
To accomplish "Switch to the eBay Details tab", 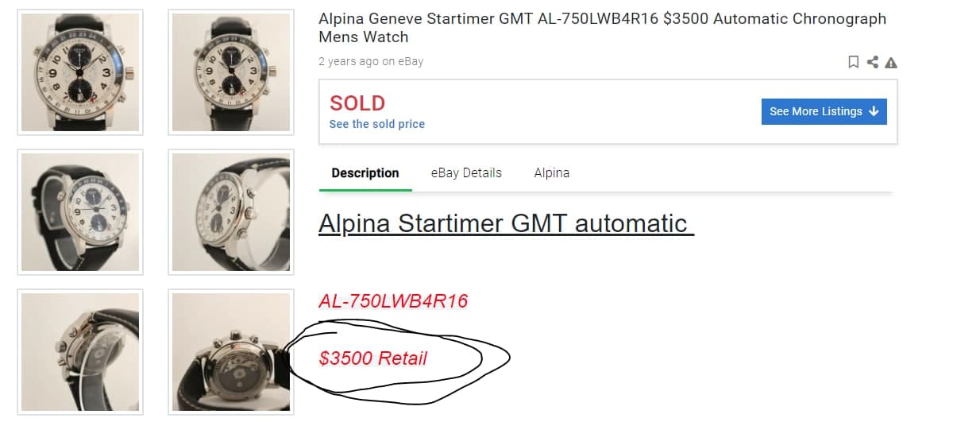I will [466, 172].
